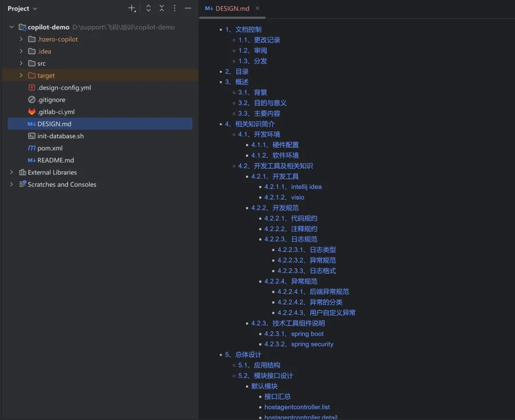Screen dimensions: 515x420
Task: Click the expand all icon in Project panel
Action: 148,9
